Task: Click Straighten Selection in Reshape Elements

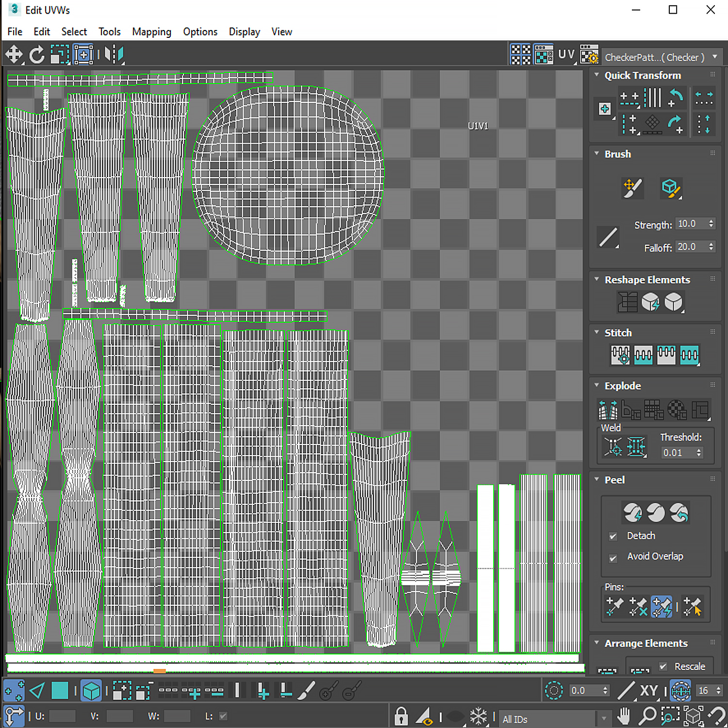Action: (x=628, y=302)
